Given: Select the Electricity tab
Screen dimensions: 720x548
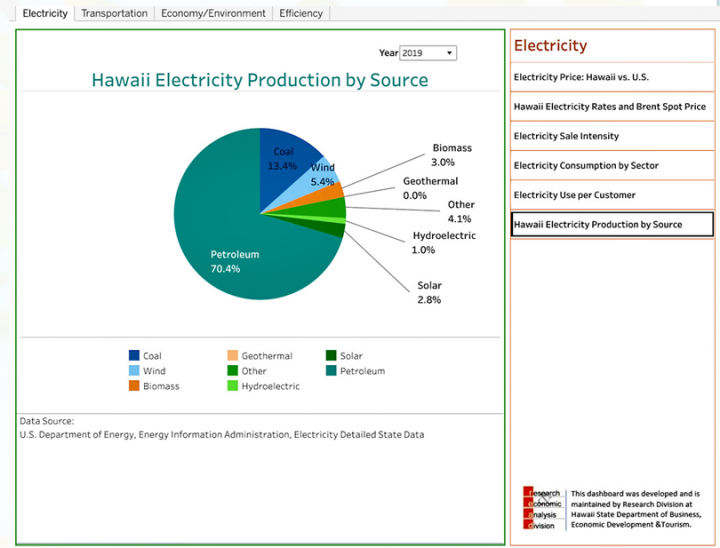Looking at the screenshot, I should pos(45,13).
